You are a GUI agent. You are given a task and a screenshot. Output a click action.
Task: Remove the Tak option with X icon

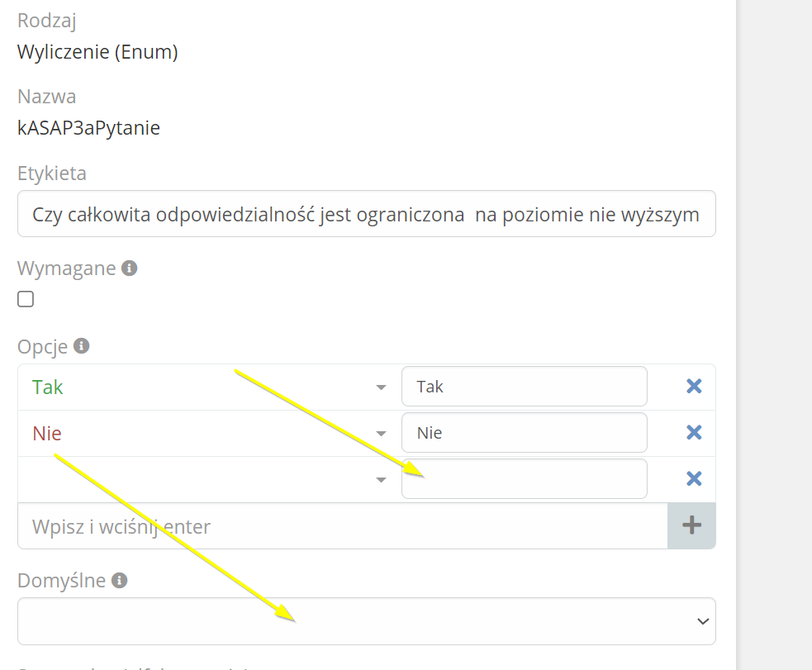tap(694, 386)
